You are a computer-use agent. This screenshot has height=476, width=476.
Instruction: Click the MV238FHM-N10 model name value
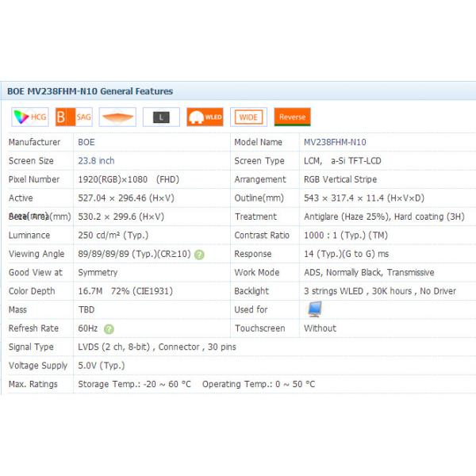point(335,143)
